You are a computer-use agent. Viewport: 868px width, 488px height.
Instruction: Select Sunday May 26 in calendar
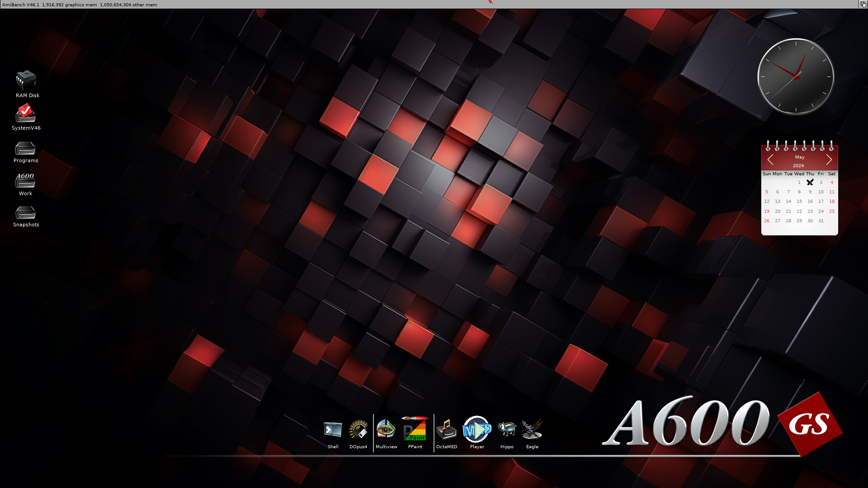pos(767,221)
